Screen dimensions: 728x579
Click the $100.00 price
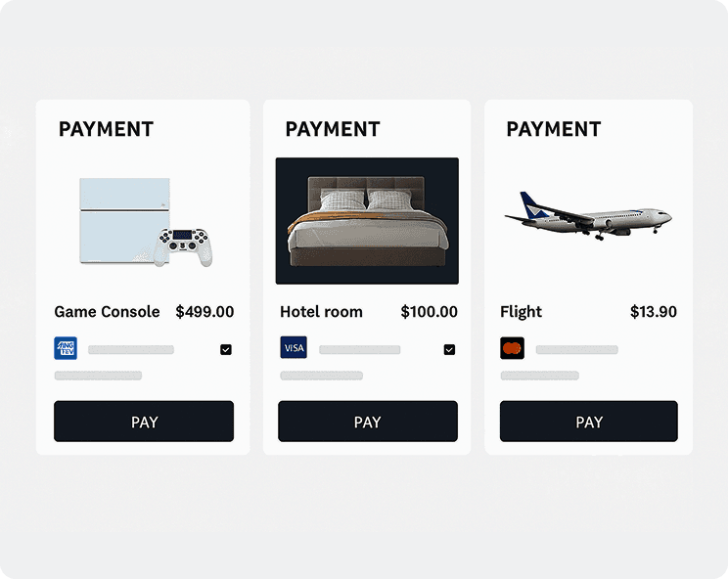(x=429, y=312)
